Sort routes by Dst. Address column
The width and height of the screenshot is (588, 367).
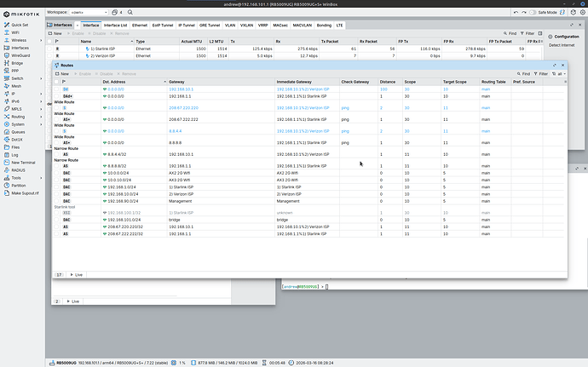[x=134, y=82]
